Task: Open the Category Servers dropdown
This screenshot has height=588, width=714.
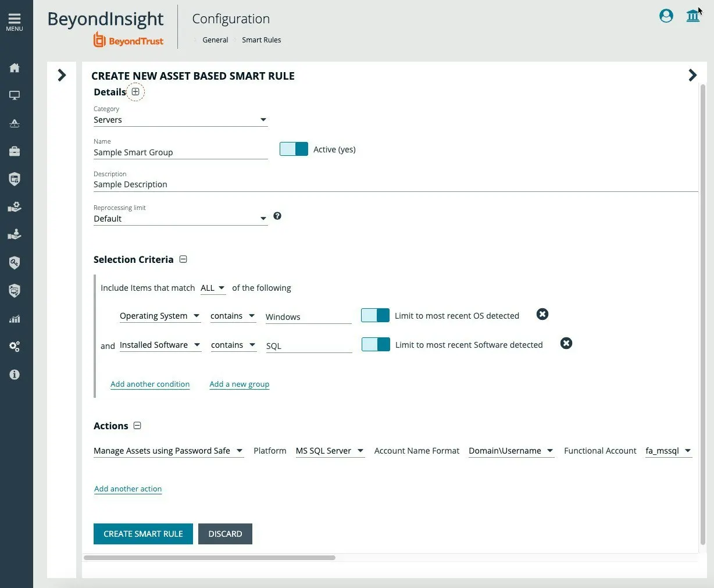Action: [x=180, y=120]
